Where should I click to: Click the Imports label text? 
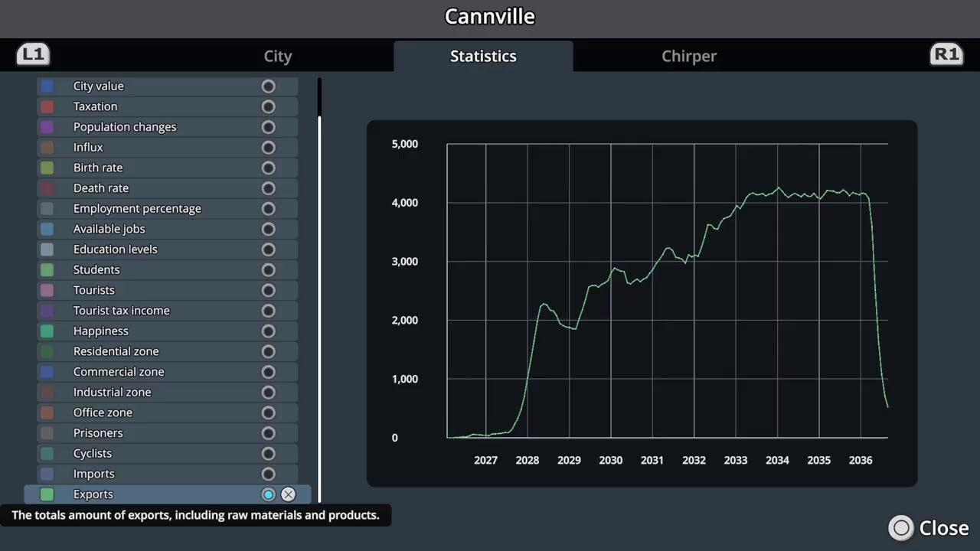94,474
